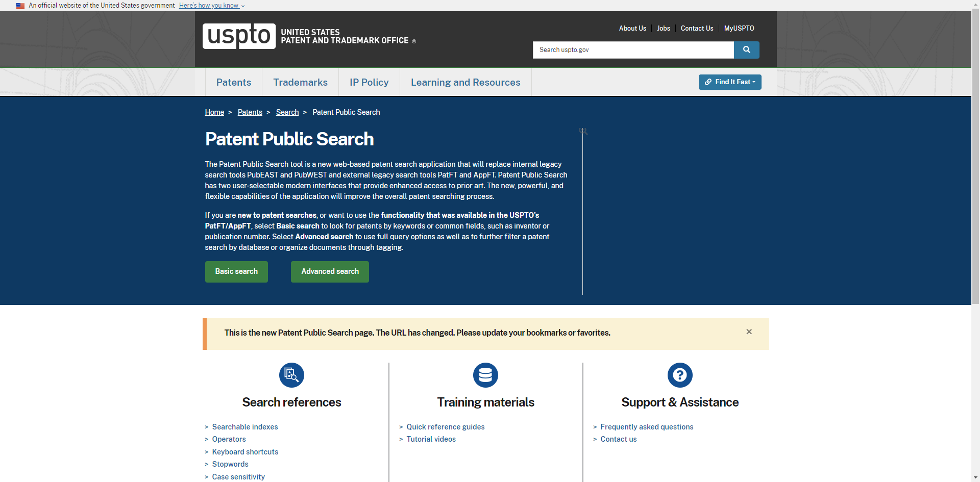
Task: Open the Searchable indexes link
Action: point(244,427)
